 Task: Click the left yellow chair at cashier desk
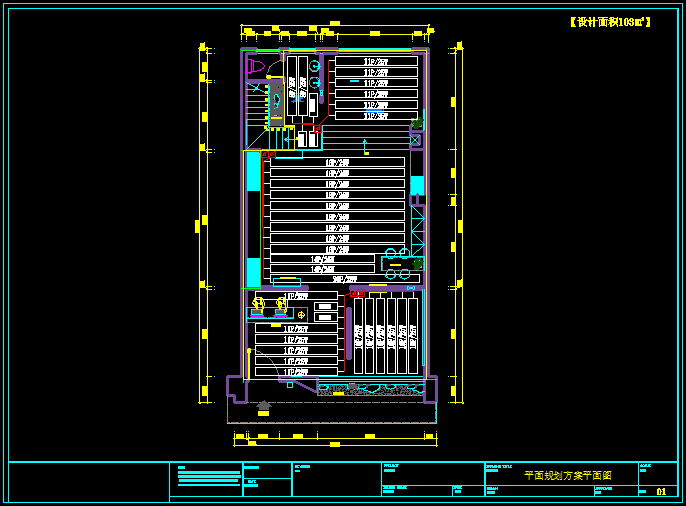[259, 304]
